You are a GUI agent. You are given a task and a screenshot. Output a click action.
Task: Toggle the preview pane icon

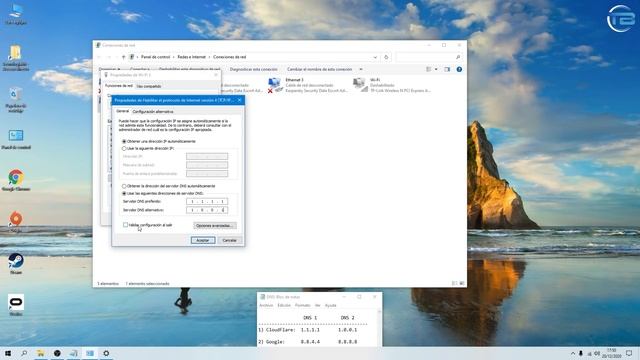[x=447, y=69]
